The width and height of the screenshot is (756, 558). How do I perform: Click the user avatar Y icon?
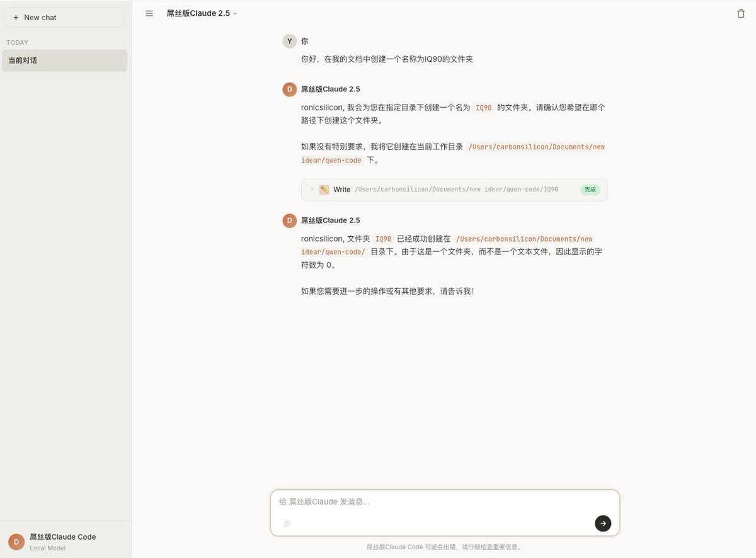click(x=289, y=42)
